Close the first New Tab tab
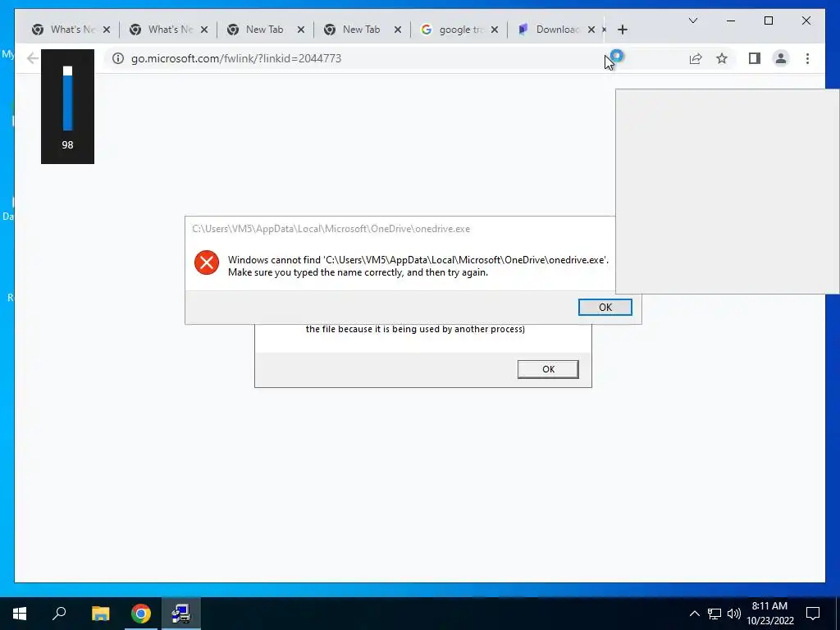 click(301, 30)
